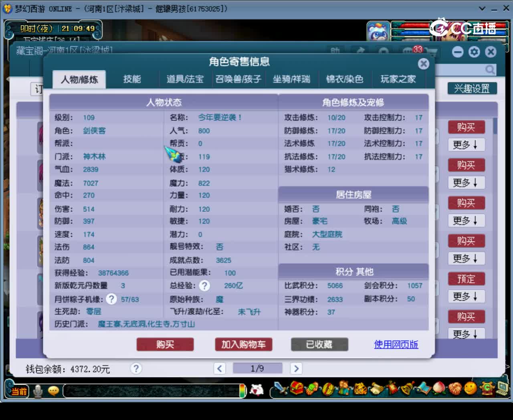Click the search magnifier icon in 藏宝阁

[490, 70]
